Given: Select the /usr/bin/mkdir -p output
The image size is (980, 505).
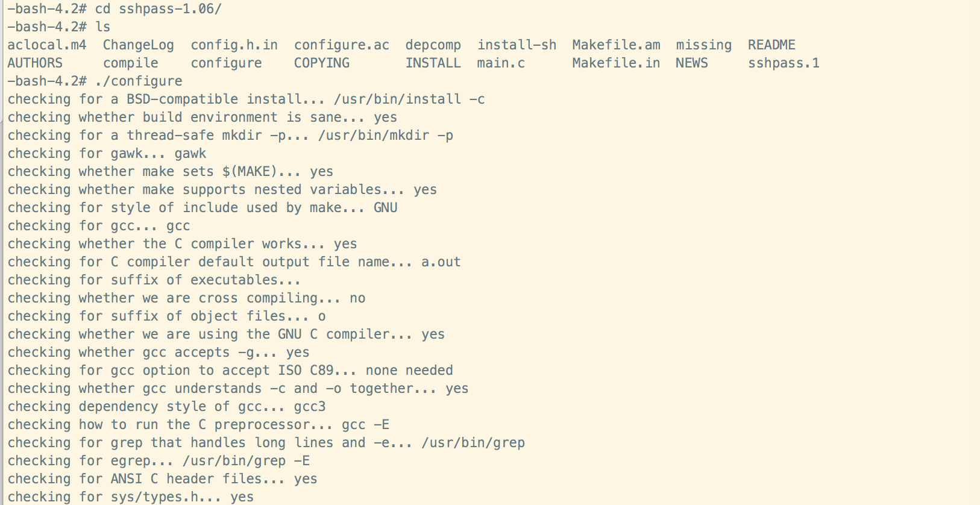Looking at the screenshot, I should 386,136.
